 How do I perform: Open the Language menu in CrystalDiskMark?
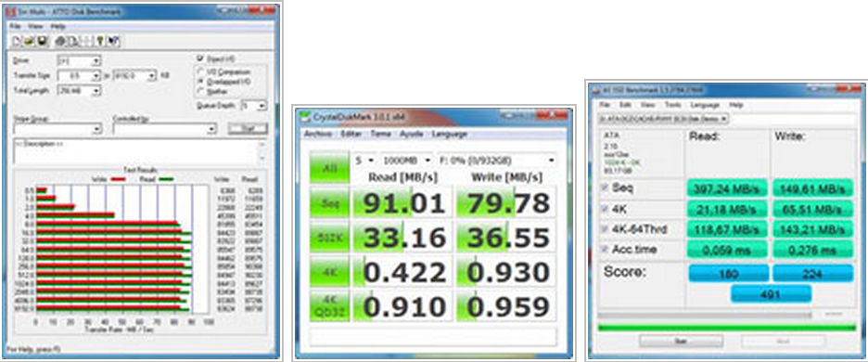pos(449,135)
